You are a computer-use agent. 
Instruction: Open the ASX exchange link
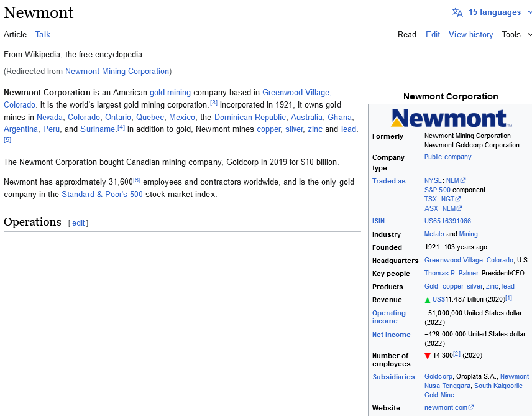[431, 208]
